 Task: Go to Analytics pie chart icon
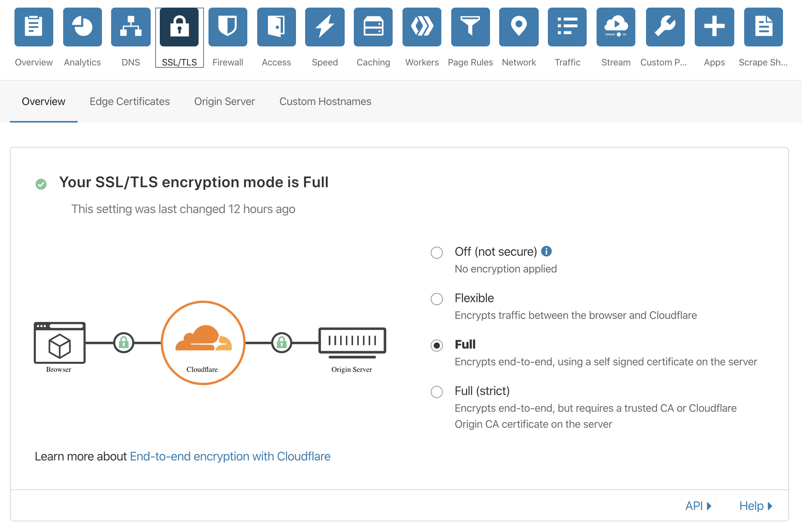coord(82,27)
